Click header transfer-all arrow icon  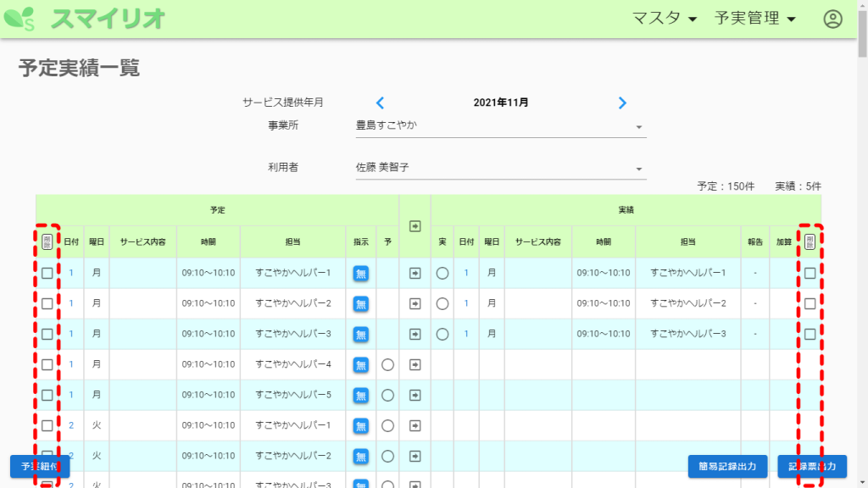[x=415, y=226]
